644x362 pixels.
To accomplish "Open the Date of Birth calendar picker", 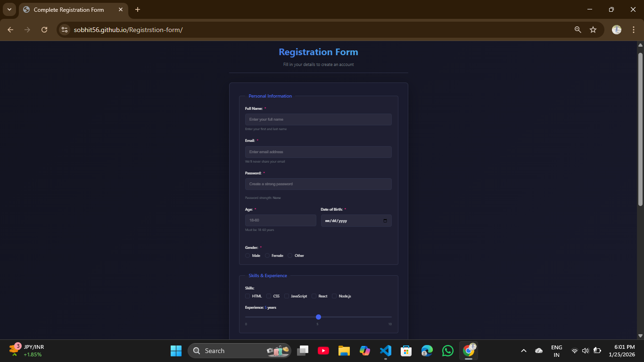I will click(x=385, y=220).
